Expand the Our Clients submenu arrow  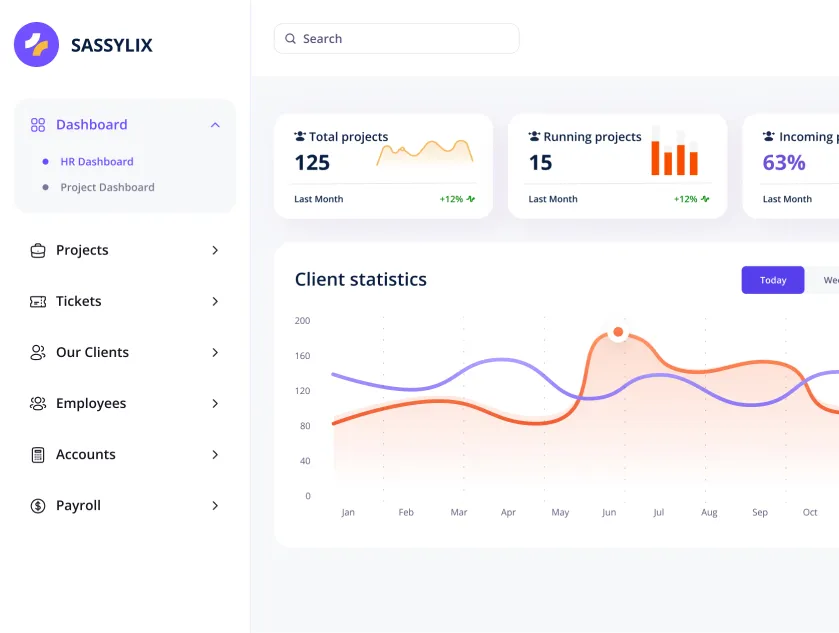(x=215, y=353)
